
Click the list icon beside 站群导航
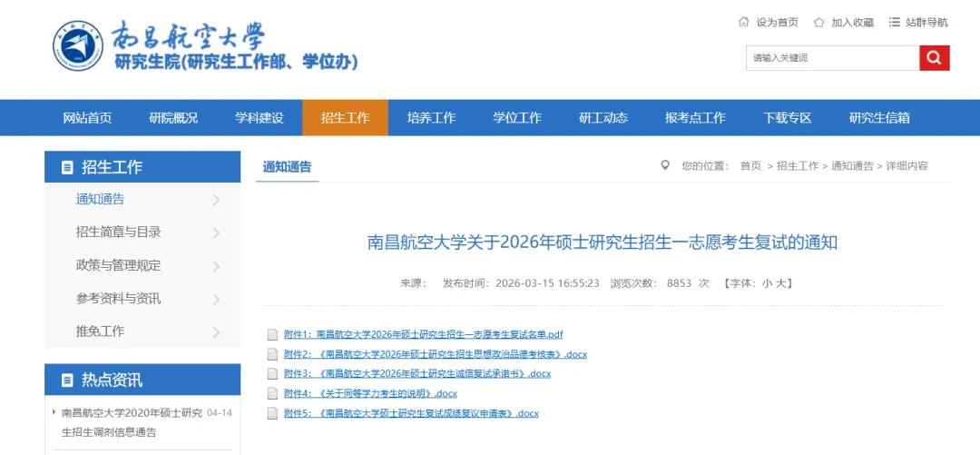(x=894, y=22)
